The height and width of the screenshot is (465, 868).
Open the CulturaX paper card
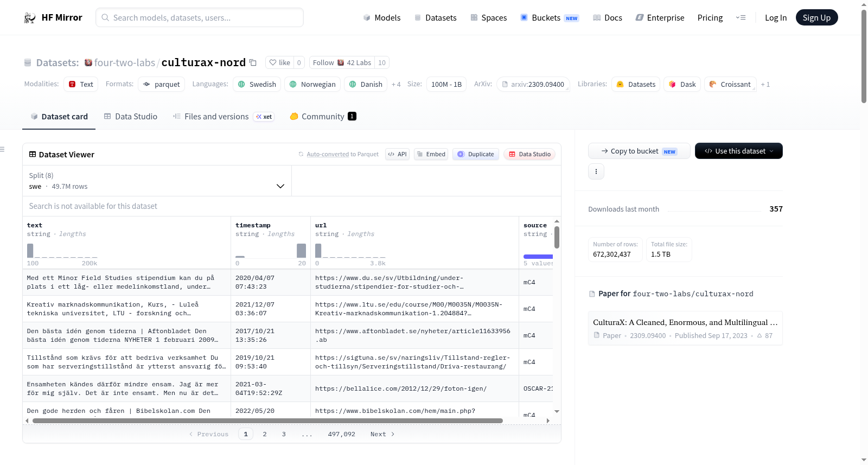tap(685, 328)
